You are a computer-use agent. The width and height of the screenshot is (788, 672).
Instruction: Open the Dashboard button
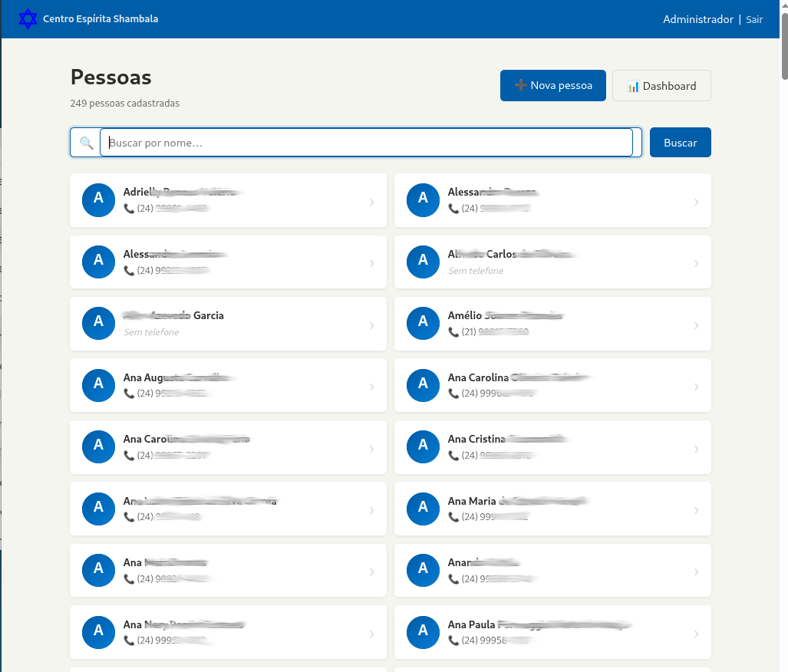point(661,86)
